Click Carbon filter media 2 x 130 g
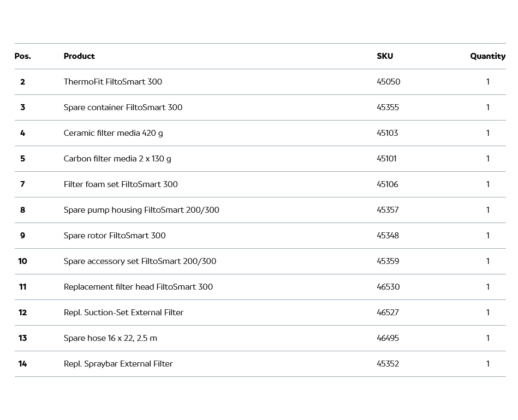 [117, 159]
